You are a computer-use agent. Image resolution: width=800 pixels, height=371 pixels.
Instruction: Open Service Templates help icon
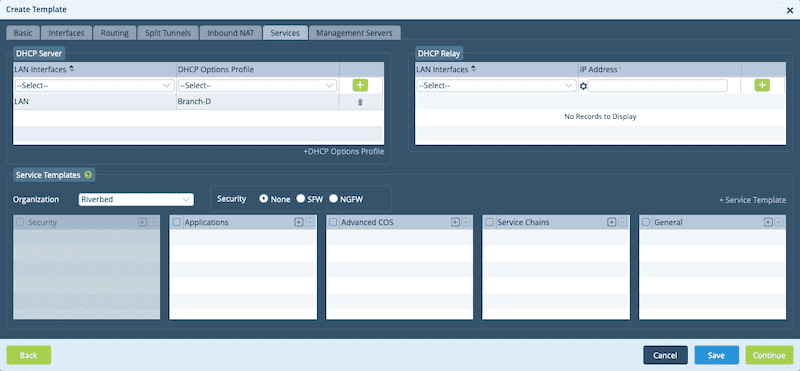pos(88,175)
